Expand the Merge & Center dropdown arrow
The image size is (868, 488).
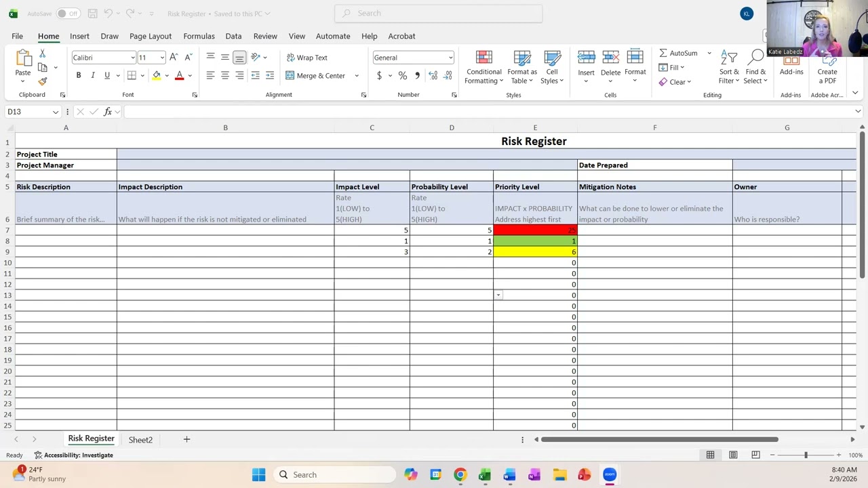357,75
